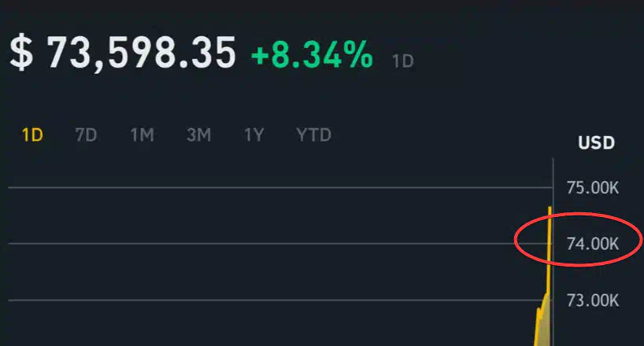Switch chart to the 1M range

(x=142, y=135)
